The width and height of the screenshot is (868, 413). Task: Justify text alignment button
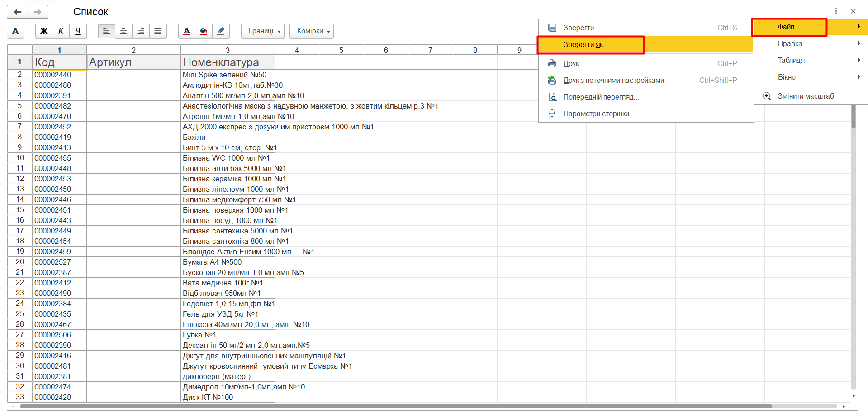[x=158, y=31]
